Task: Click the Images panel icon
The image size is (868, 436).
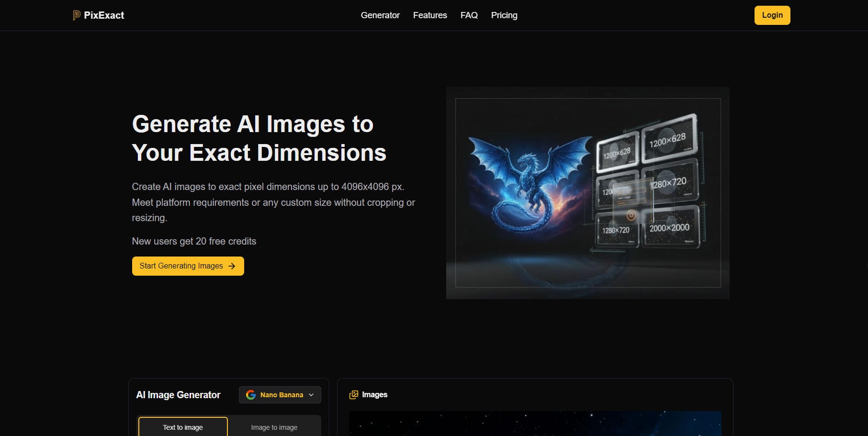Action: tap(354, 394)
